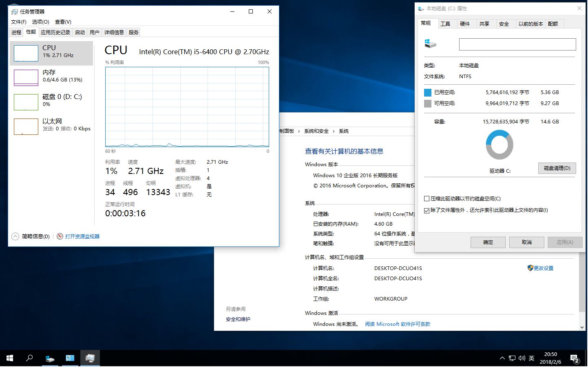Open the 查看(V) menu in Task Manager

coord(62,22)
